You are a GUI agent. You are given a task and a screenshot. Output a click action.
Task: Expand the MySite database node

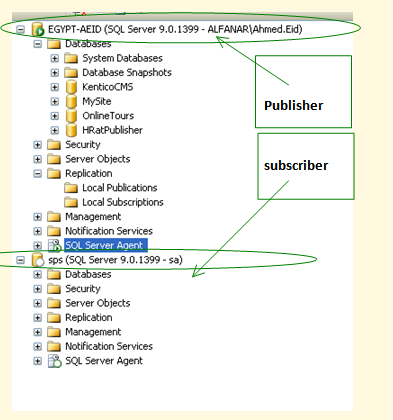[55, 101]
